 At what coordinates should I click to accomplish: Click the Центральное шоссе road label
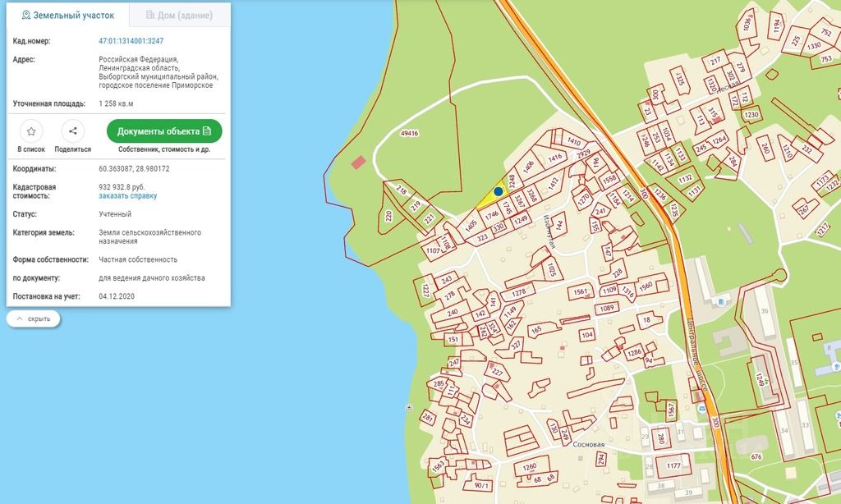698,355
